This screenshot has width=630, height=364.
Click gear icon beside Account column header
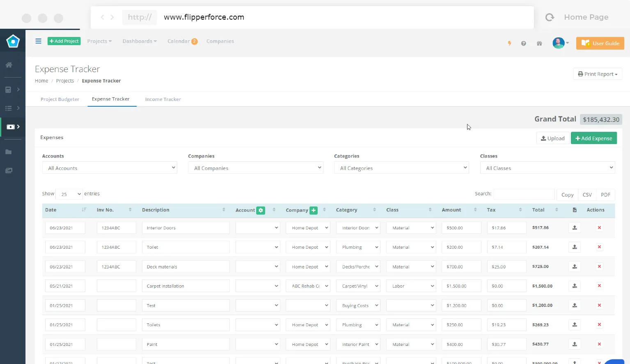261,210
